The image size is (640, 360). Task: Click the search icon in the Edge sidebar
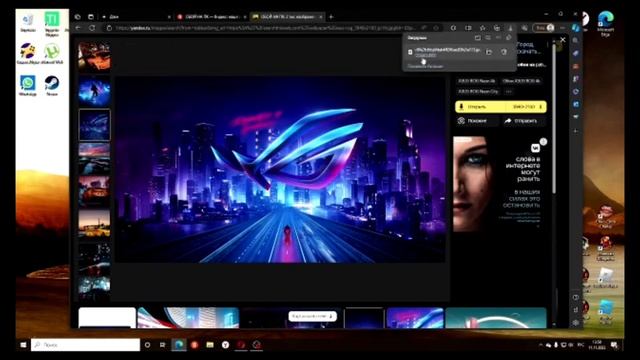[x=576, y=40]
